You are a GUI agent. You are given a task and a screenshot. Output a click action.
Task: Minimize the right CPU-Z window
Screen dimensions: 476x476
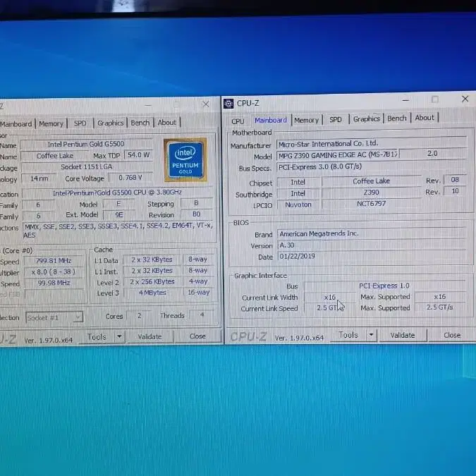[405, 100]
